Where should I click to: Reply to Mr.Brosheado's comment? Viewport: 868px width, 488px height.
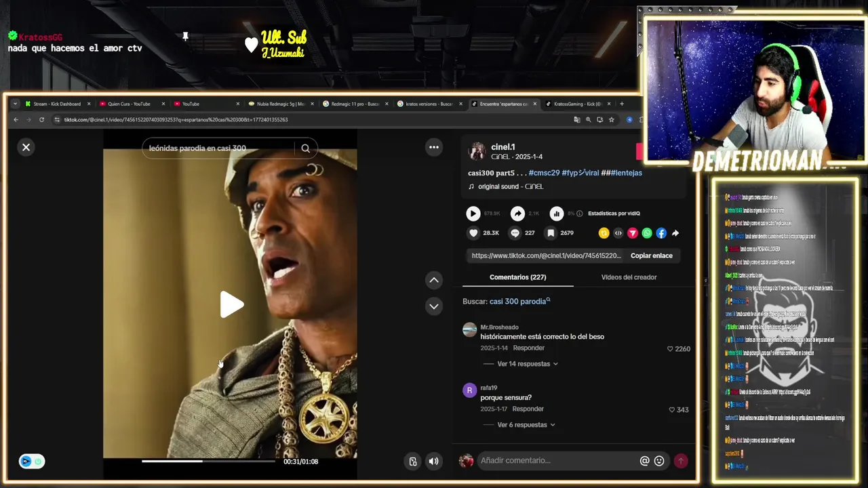528,348
